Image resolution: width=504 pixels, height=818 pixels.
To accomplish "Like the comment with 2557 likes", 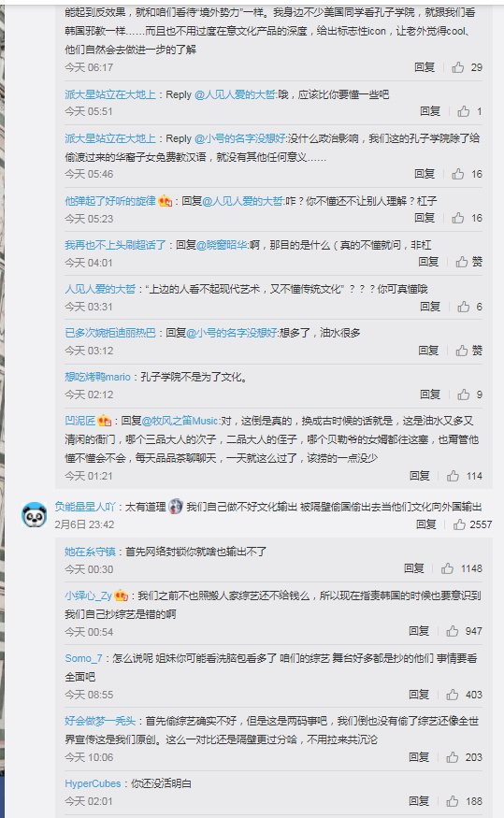I will pos(459,524).
